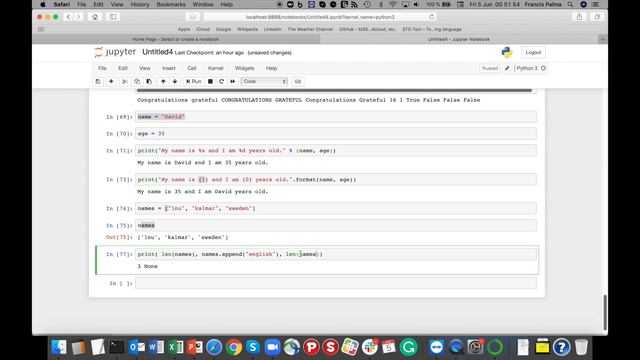Click the In [69] name assignment cell
This screenshot has height=360, width=640.
click(x=336, y=117)
